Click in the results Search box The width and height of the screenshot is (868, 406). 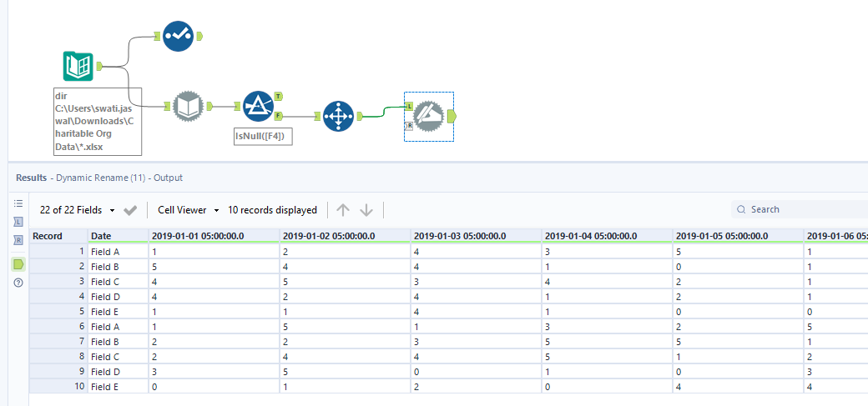[x=801, y=209]
